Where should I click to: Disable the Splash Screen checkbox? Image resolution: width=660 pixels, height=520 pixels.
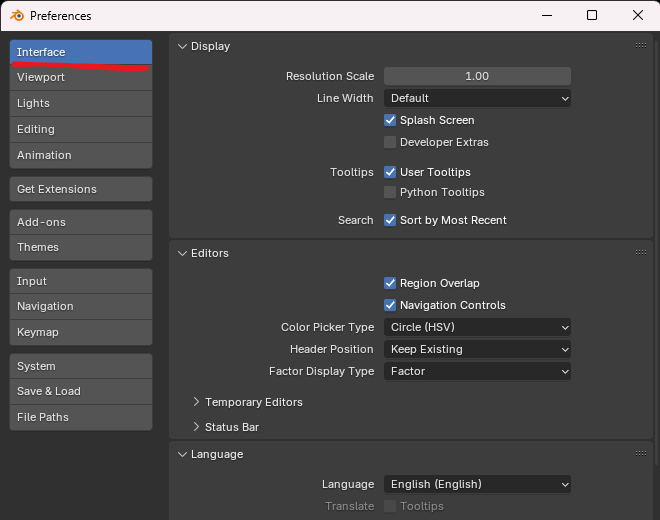click(390, 120)
